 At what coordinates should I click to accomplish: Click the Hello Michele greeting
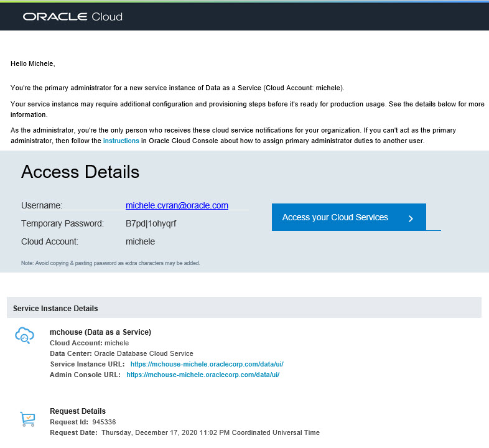coord(33,63)
